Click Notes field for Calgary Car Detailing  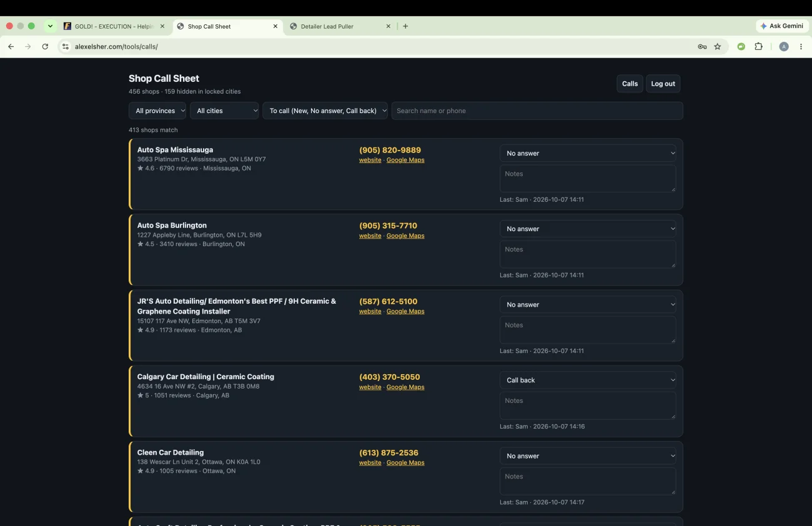[x=588, y=405]
